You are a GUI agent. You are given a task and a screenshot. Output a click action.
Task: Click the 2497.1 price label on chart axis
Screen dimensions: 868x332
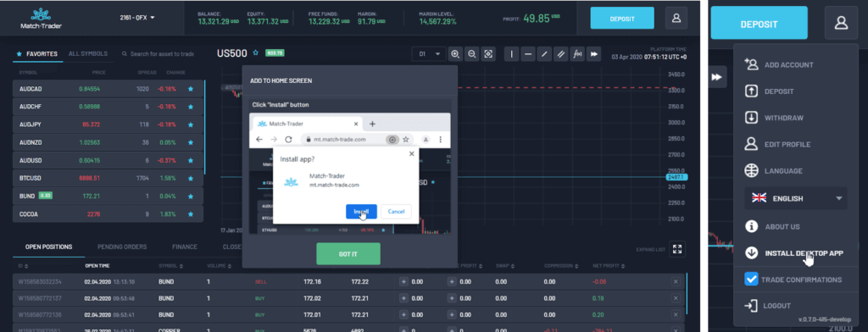tap(676, 177)
